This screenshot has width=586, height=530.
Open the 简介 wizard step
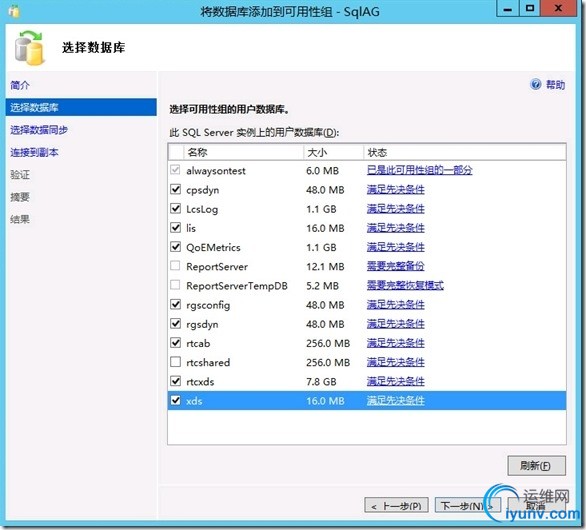pos(20,85)
